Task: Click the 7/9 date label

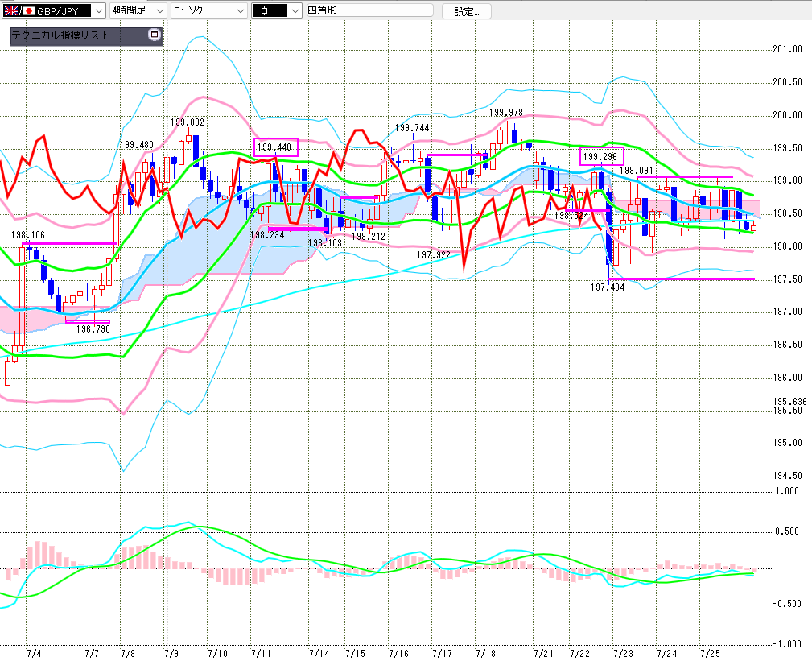Action: (x=171, y=653)
